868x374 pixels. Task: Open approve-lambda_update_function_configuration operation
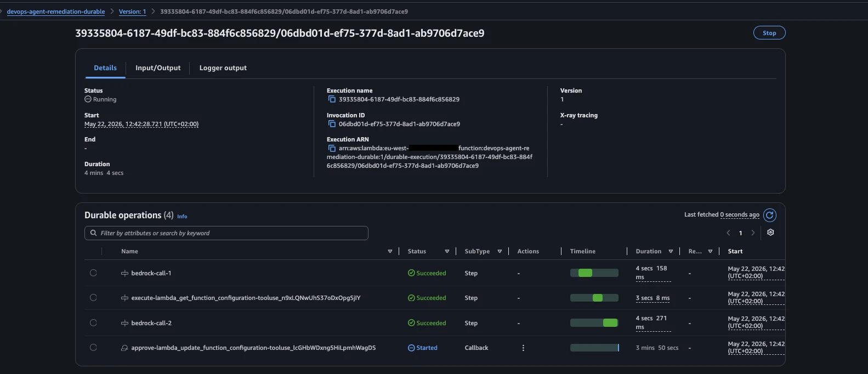click(253, 348)
